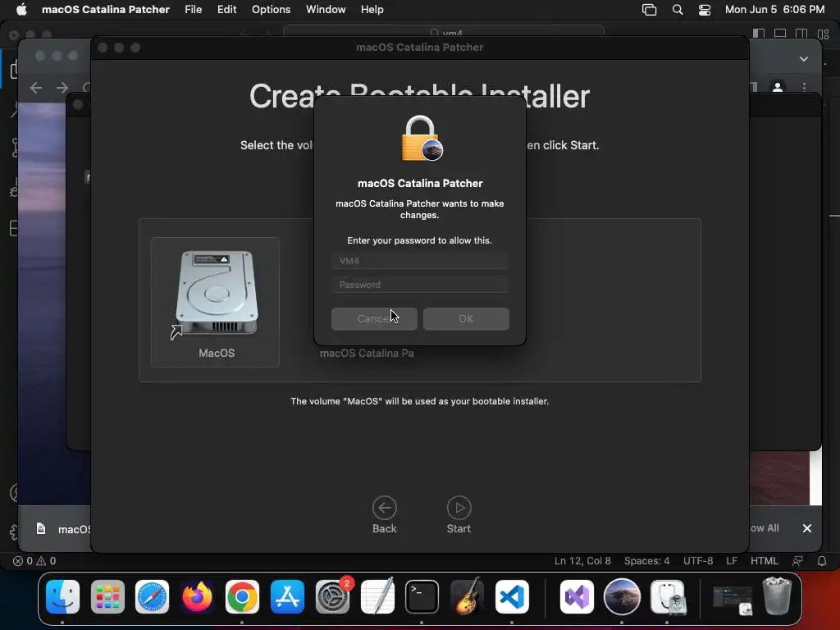Click browser profile icon in background window
The image size is (840, 630).
[778, 87]
